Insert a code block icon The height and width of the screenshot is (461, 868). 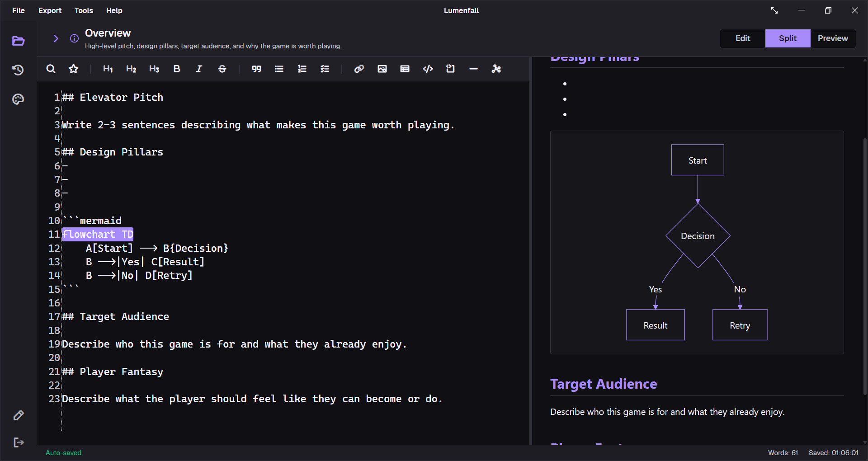tap(428, 69)
